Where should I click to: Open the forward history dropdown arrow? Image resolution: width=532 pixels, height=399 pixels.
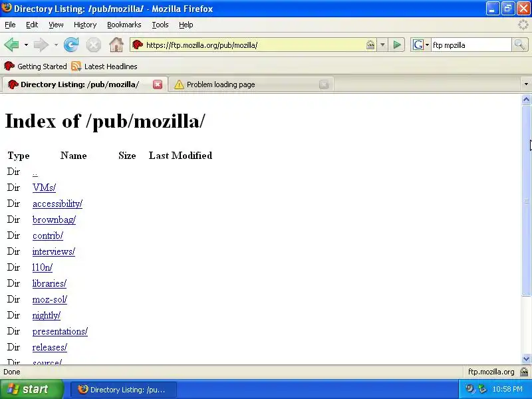(x=56, y=45)
